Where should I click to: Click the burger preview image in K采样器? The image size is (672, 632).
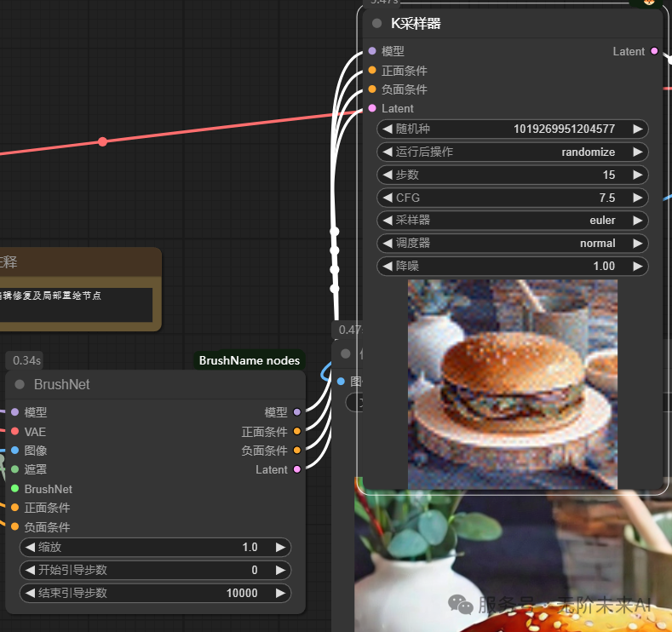pos(513,384)
